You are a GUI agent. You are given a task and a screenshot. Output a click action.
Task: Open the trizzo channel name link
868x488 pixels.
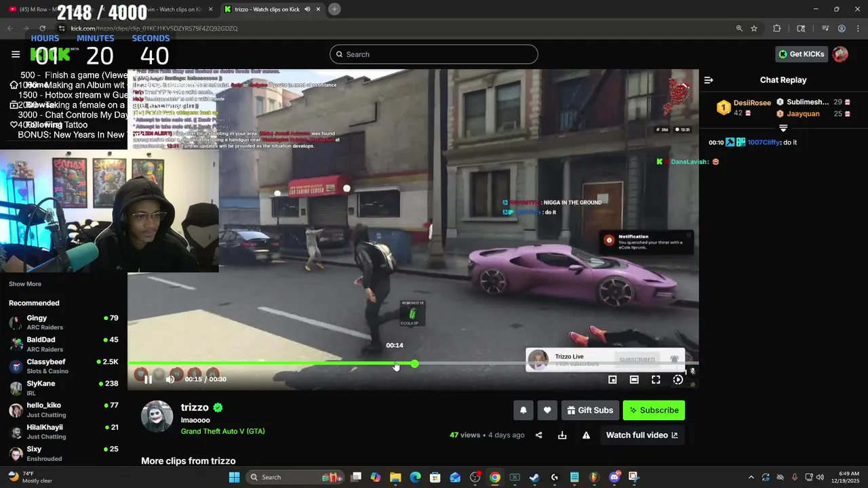click(195, 407)
